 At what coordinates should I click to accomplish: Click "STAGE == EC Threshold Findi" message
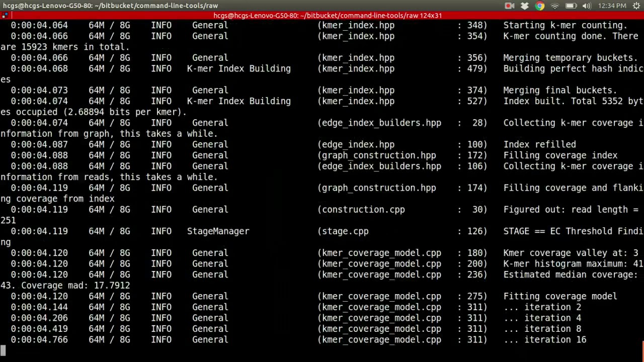[x=573, y=231]
